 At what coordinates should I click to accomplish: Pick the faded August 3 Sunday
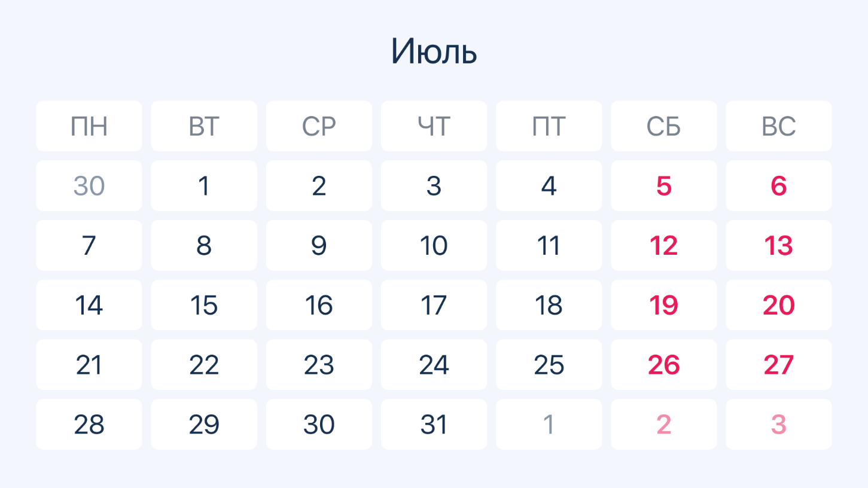(778, 424)
